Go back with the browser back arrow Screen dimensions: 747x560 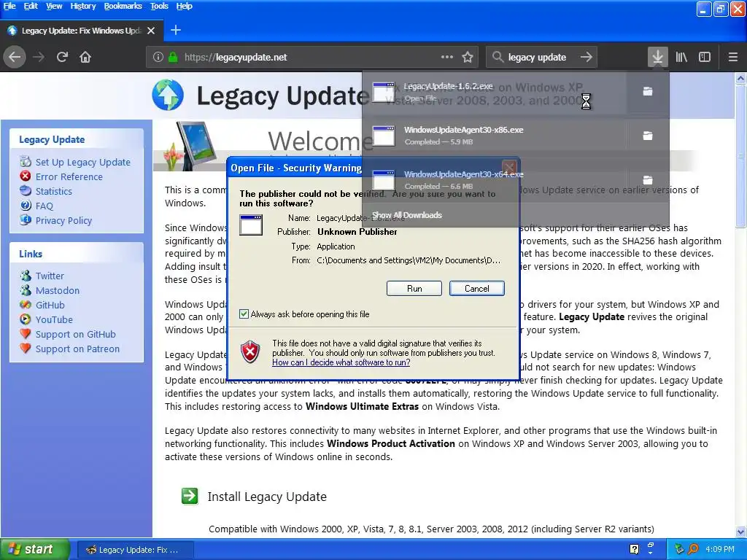(15, 57)
